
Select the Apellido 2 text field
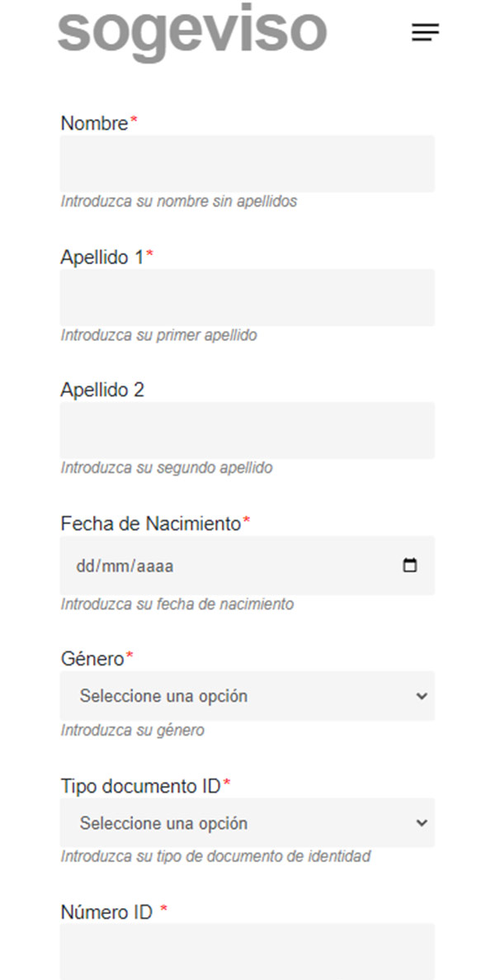click(247, 430)
